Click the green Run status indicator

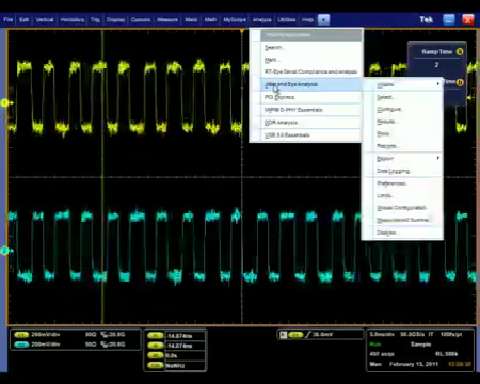point(375,344)
